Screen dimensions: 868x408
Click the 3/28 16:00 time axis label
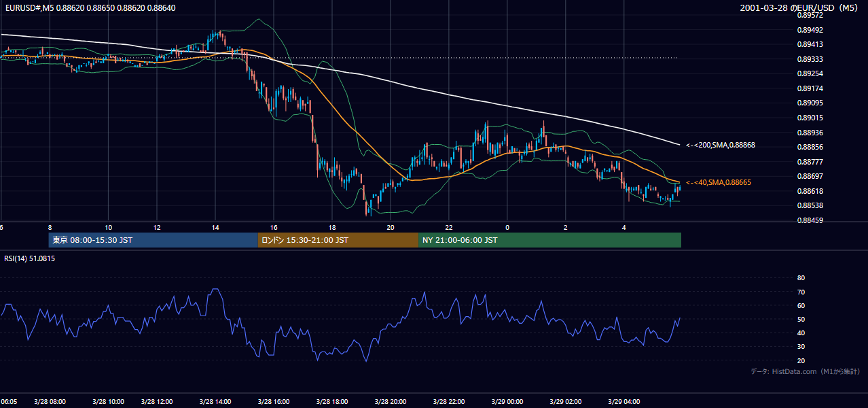coord(274,401)
